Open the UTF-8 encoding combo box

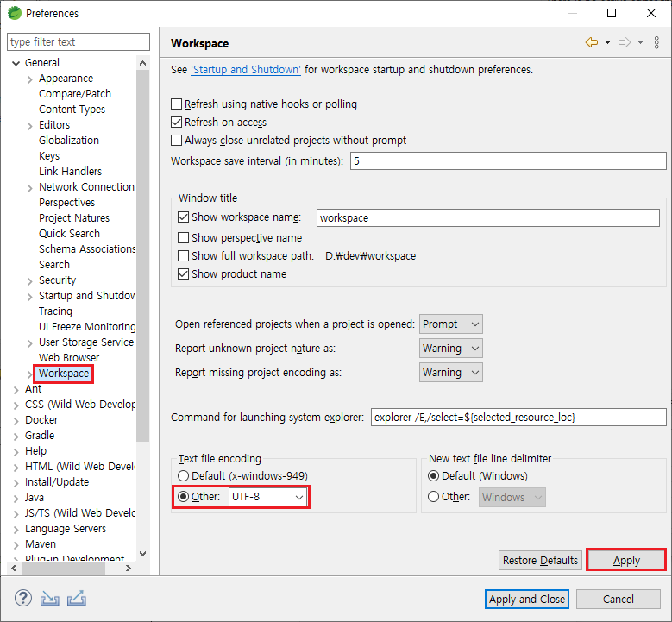pos(267,497)
